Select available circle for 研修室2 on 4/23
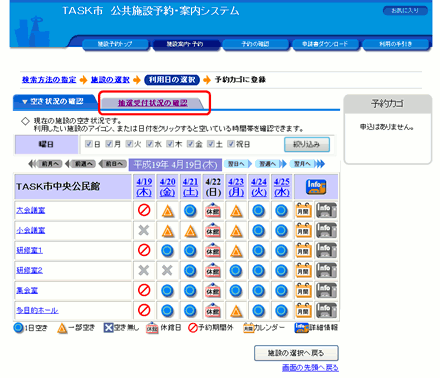440x378 pixels. pyautogui.click(x=236, y=271)
